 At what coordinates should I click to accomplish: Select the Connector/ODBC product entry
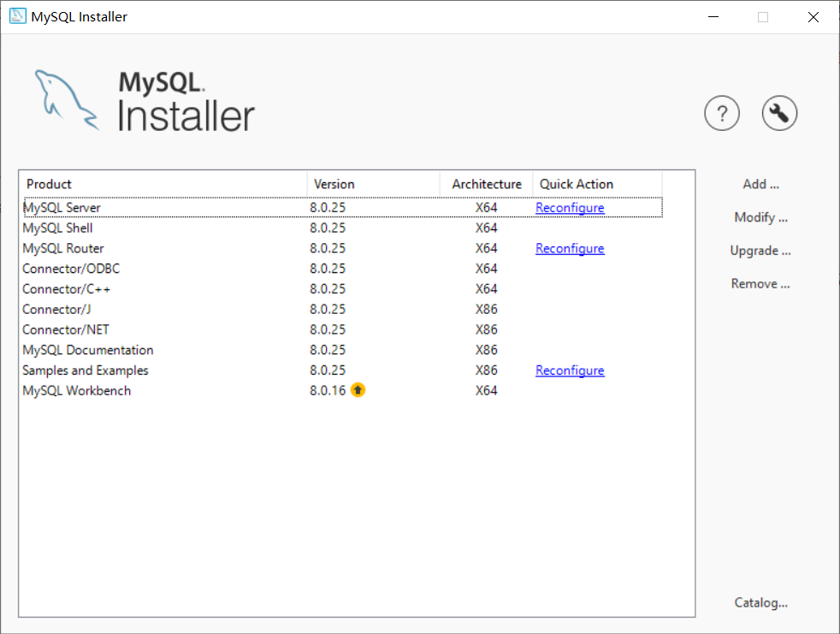pos(128,268)
